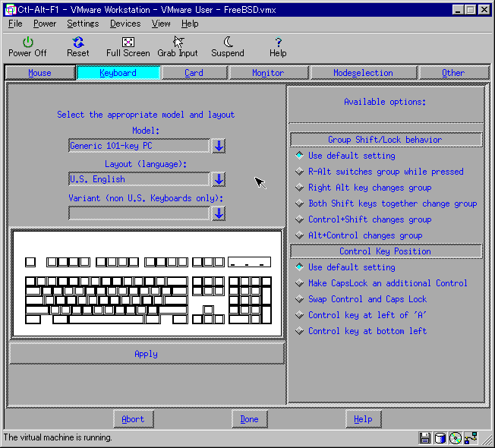Click the Apply button
The image size is (495, 448).
pyautogui.click(x=147, y=354)
